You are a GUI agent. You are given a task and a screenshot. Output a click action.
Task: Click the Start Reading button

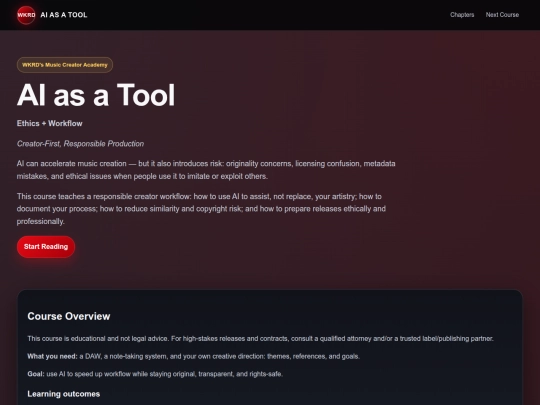[x=46, y=247]
